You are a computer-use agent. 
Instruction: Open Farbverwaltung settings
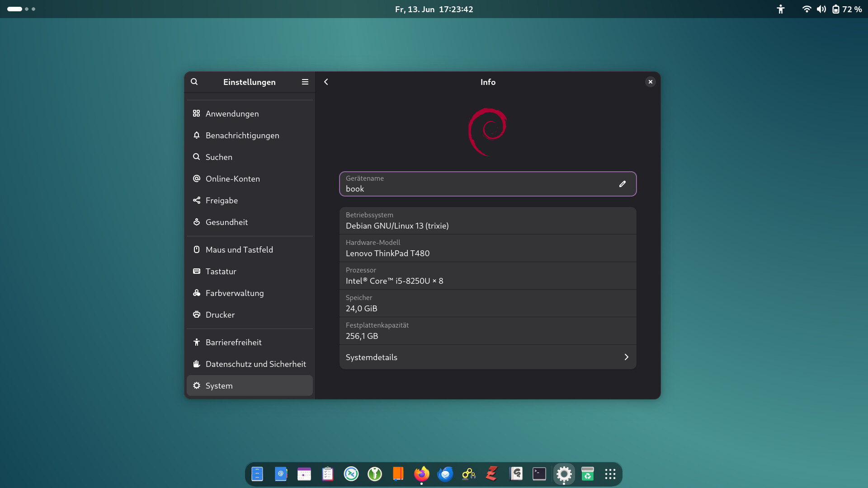(250, 293)
